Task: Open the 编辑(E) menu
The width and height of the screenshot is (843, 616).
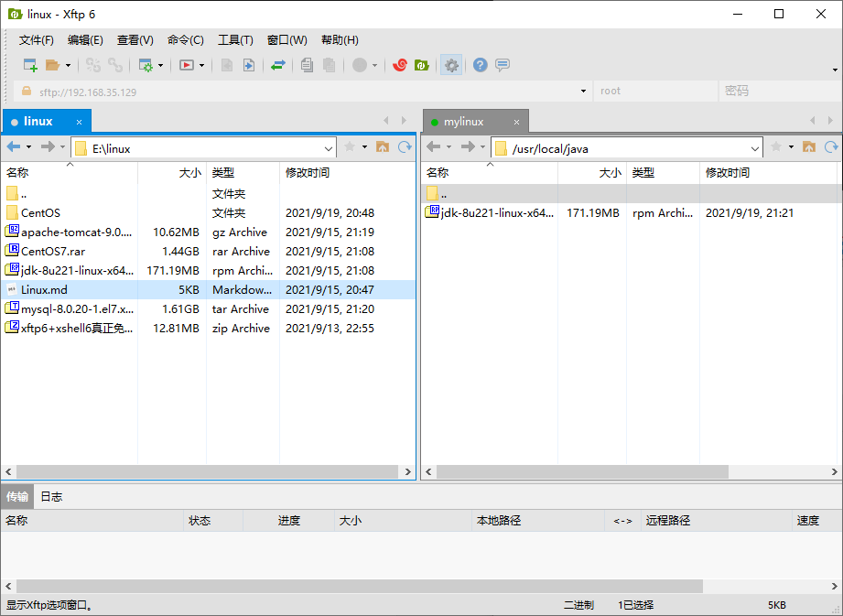Action: [85, 40]
